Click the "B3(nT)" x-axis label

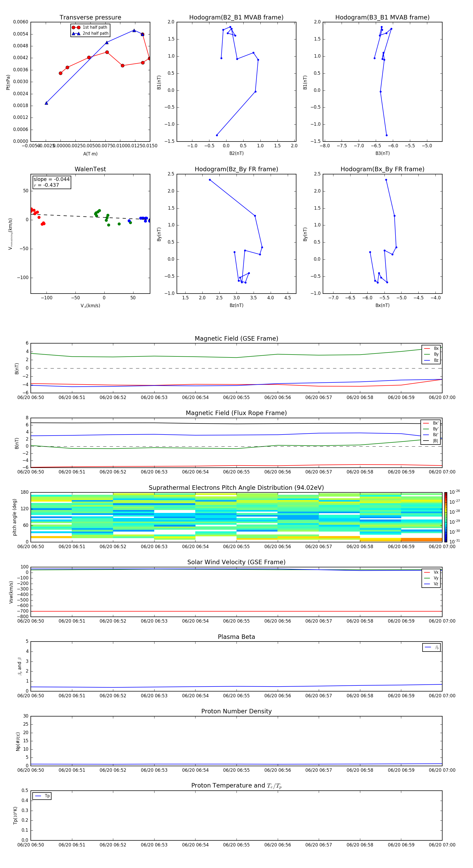[x=382, y=153]
